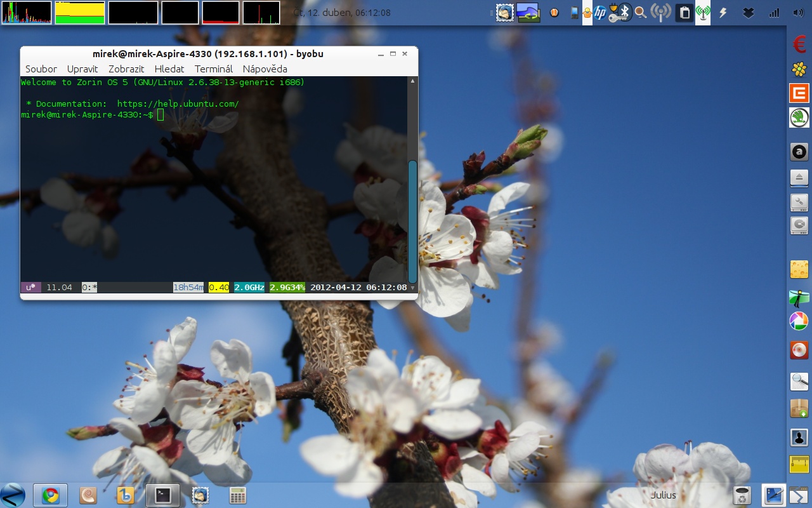Open the HP printer tray icon

(x=600, y=12)
